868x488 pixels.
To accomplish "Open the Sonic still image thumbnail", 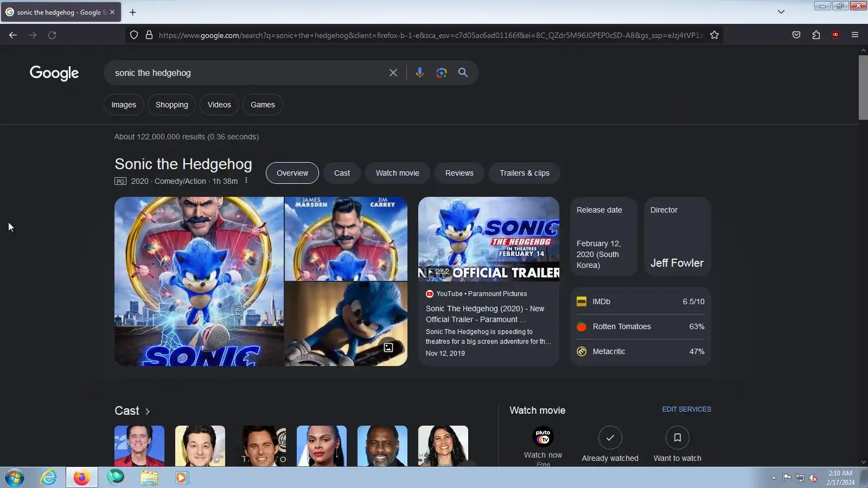I will [x=346, y=324].
